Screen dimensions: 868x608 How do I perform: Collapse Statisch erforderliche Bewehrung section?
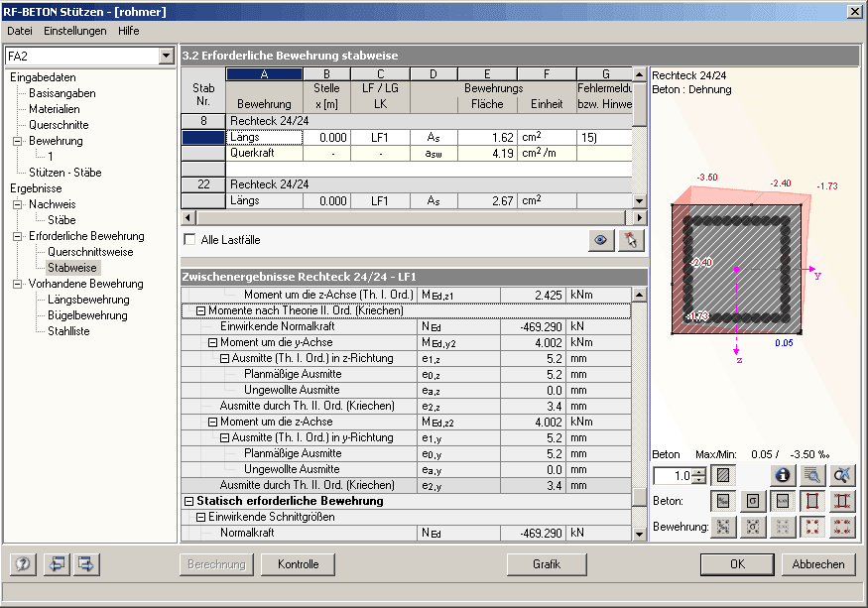[188, 501]
